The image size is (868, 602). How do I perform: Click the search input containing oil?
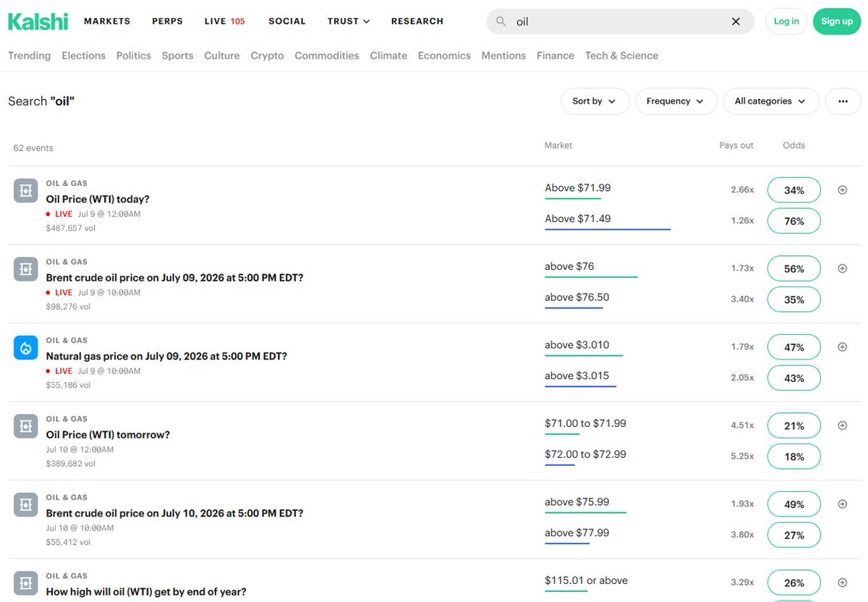coord(620,22)
